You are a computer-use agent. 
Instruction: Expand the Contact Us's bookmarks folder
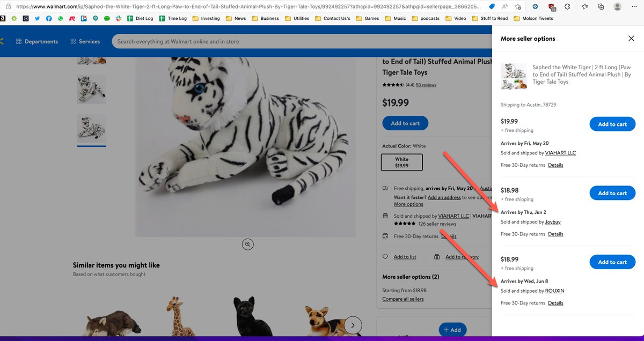point(332,18)
